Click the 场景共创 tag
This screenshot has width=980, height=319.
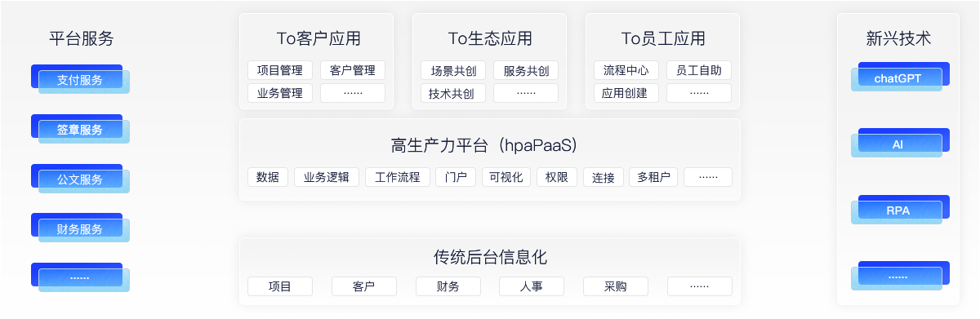tap(453, 70)
